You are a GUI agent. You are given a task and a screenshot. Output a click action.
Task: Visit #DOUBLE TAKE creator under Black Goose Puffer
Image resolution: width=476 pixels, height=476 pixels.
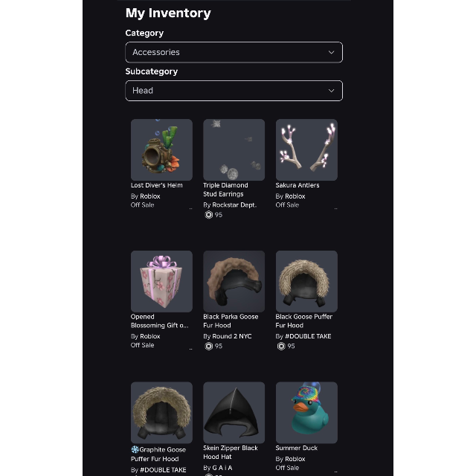(x=308, y=336)
